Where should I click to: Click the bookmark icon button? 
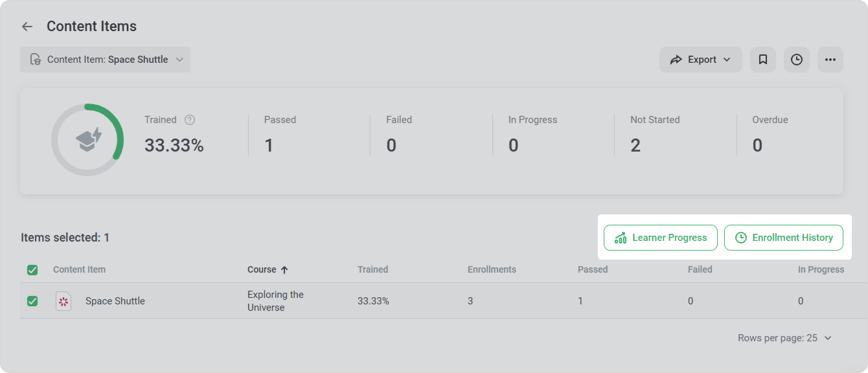pos(763,60)
